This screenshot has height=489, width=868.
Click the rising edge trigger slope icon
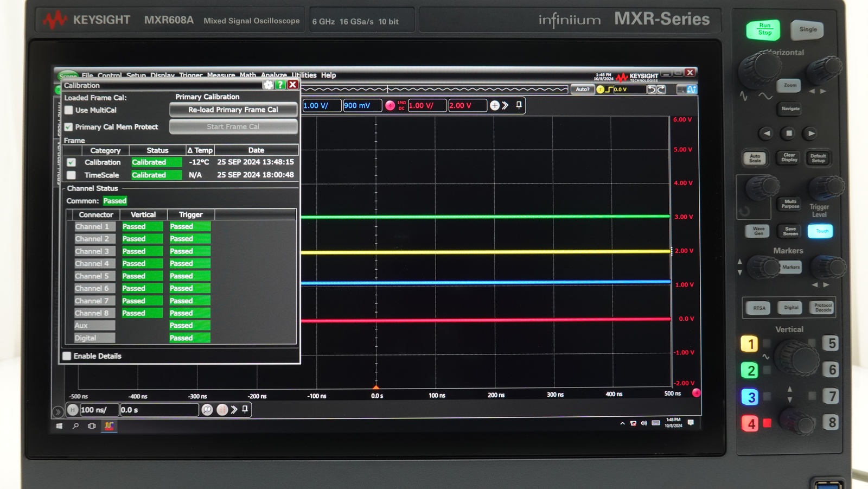point(609,90)
